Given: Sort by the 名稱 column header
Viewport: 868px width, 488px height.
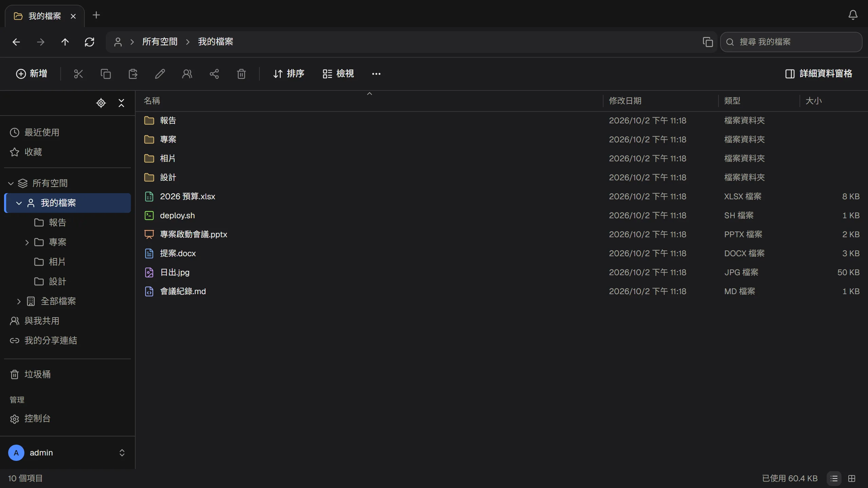Looking at the screenshot, I should (x=369, y=101).
